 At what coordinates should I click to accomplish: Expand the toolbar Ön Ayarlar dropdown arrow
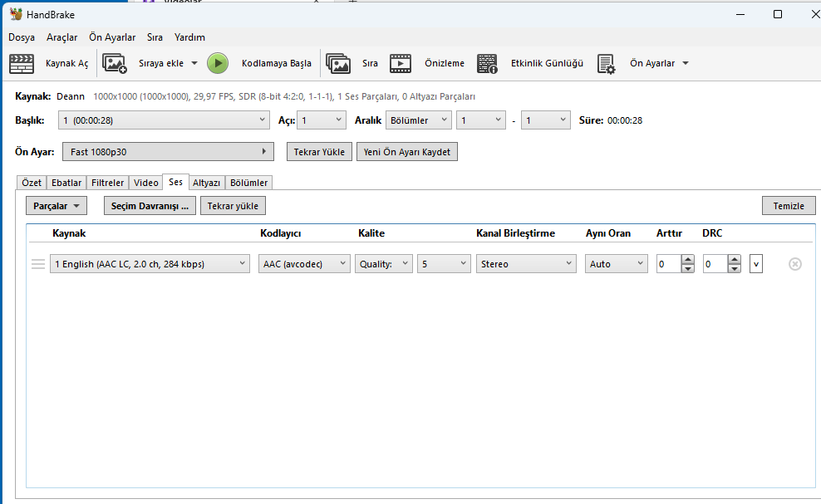coord(686,63)
